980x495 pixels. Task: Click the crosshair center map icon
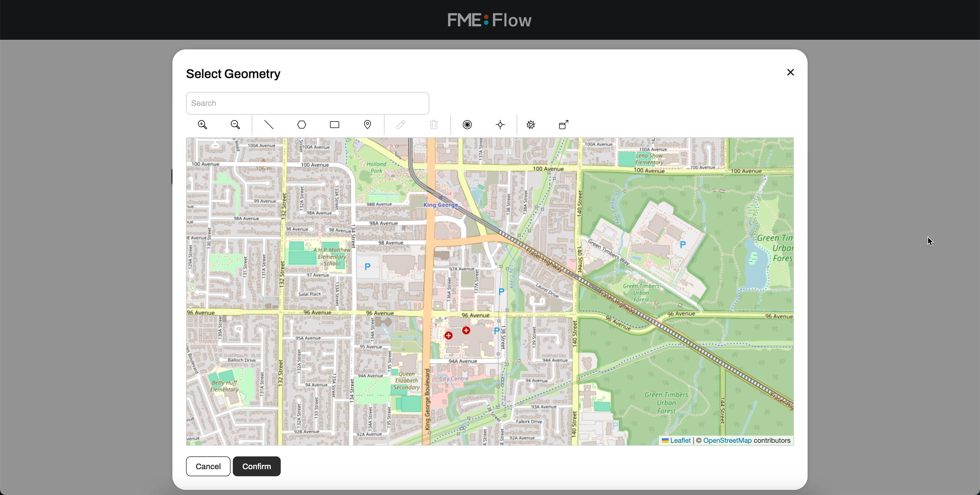500,125
